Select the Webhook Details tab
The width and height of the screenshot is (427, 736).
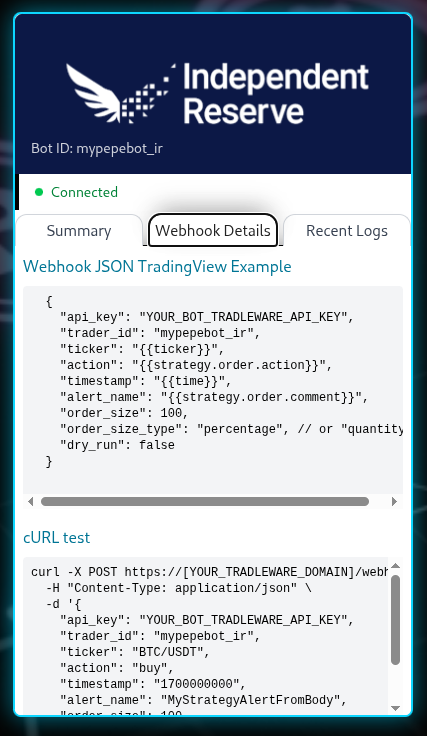pyautogui.click(x=213, y=230)
